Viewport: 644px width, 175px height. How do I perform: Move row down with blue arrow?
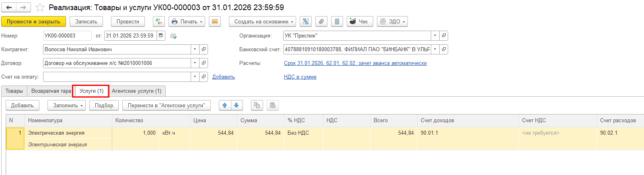237,105
